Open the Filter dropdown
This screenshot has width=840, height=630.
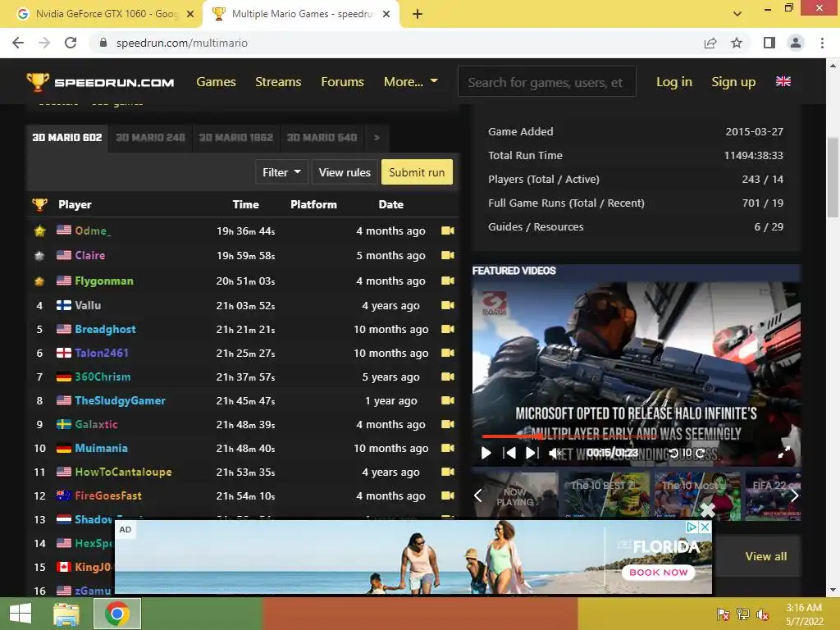pyautogui.click(x=281, y=172)
